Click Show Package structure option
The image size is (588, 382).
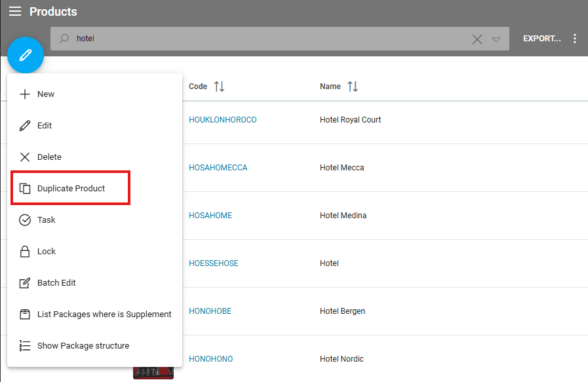[83, 346]
